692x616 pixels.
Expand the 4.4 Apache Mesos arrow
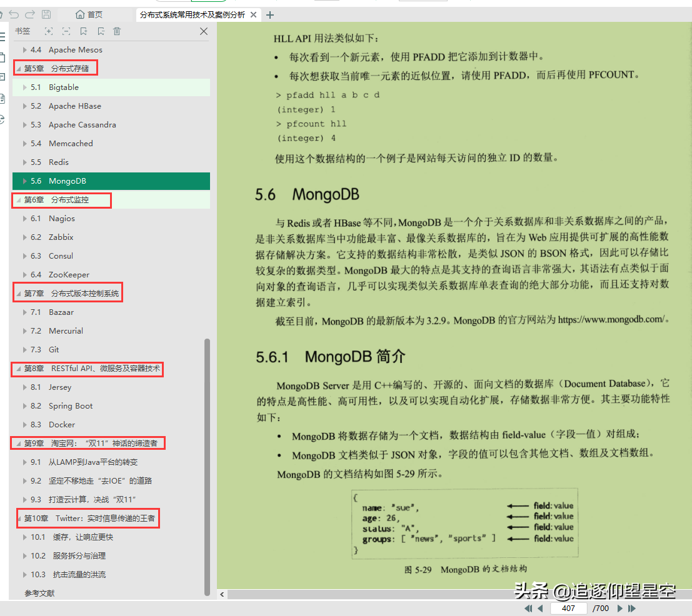click(x=25, y=50)
